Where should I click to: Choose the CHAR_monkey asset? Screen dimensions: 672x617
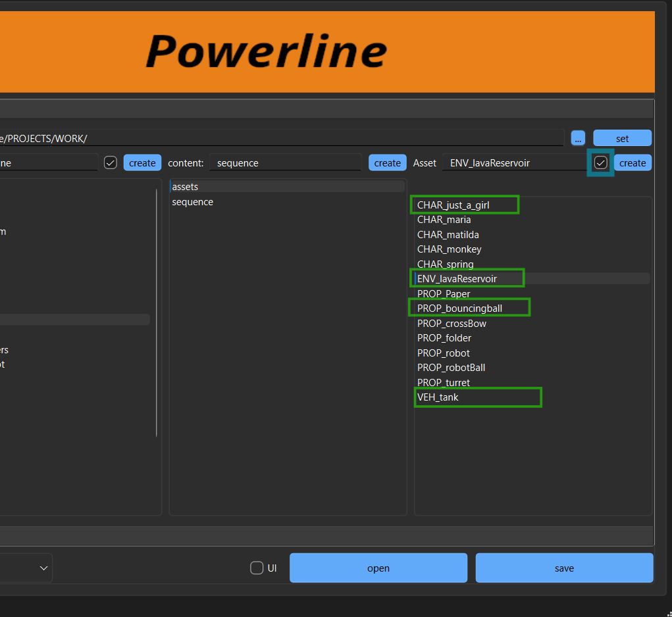pyautogui.click(x=450, y=249)
